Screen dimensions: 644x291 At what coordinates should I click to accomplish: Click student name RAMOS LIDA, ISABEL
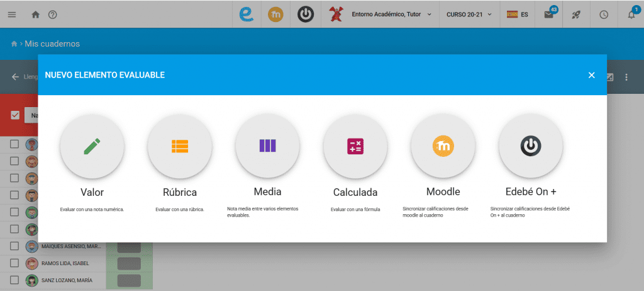pos(65,263)
